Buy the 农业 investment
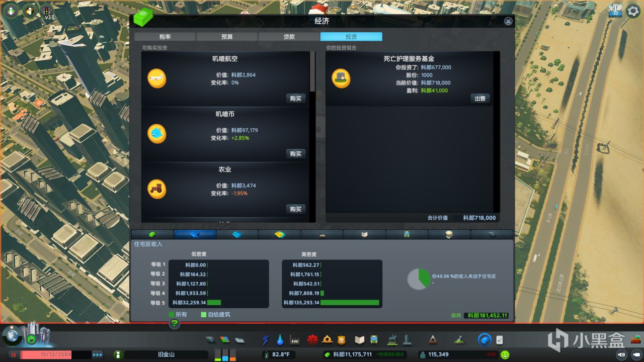 click(x=296, y=209)
